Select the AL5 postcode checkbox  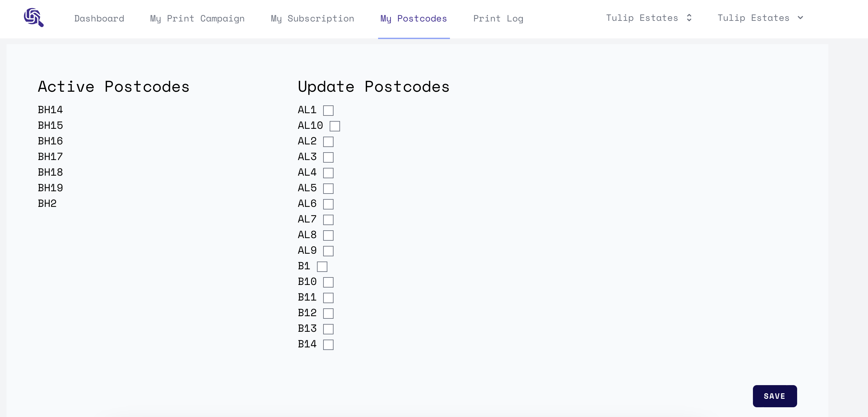click(328, 189)
